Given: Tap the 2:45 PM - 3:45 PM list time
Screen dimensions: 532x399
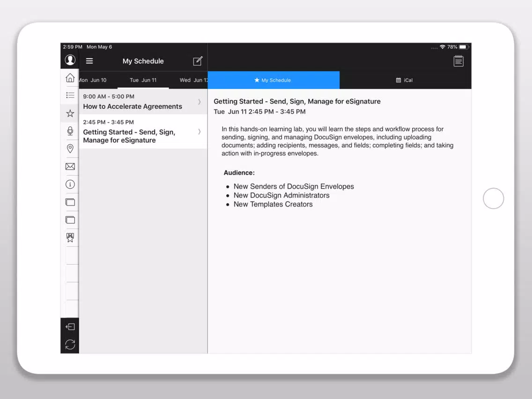Looking at the screenshot, I should (109, 122).
